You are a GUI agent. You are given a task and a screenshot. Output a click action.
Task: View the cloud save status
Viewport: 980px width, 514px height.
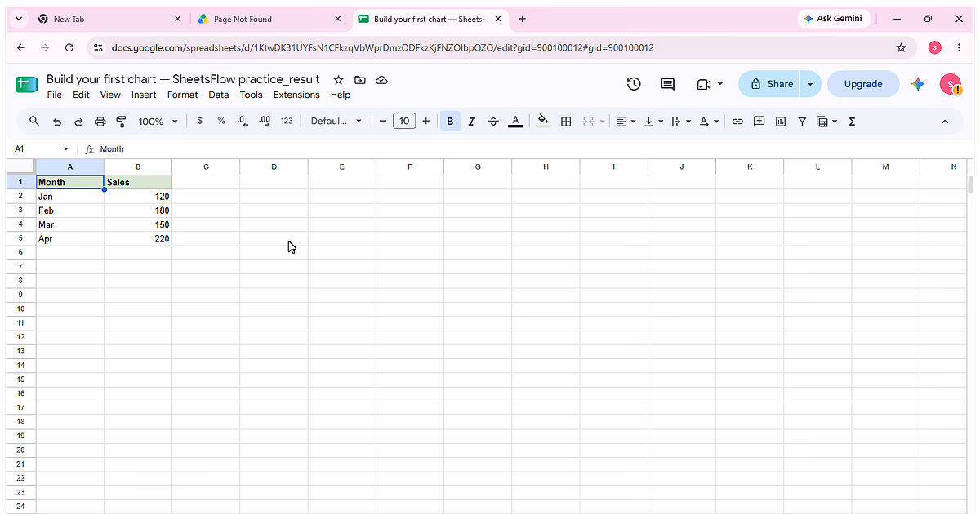tap(381, 80)
